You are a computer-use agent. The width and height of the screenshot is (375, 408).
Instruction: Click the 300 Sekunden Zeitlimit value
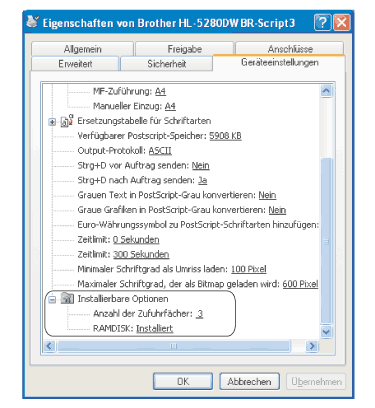(141, 254)
